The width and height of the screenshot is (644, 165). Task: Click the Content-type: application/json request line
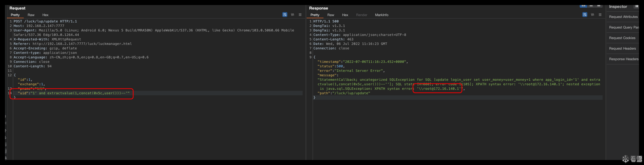coord(45,53)
